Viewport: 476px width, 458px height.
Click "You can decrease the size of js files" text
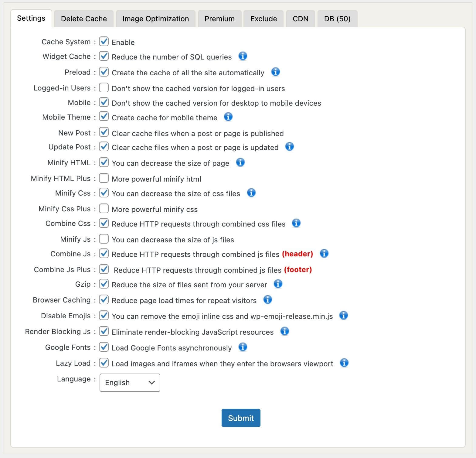point(173,240)
